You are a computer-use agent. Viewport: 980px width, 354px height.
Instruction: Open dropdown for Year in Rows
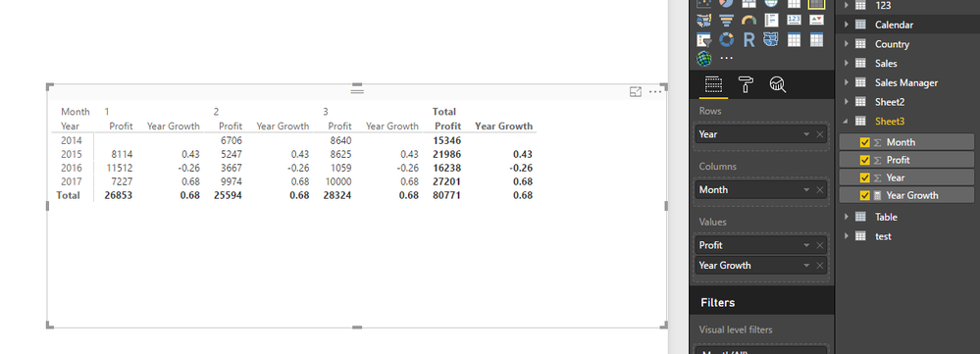[807, 134]
